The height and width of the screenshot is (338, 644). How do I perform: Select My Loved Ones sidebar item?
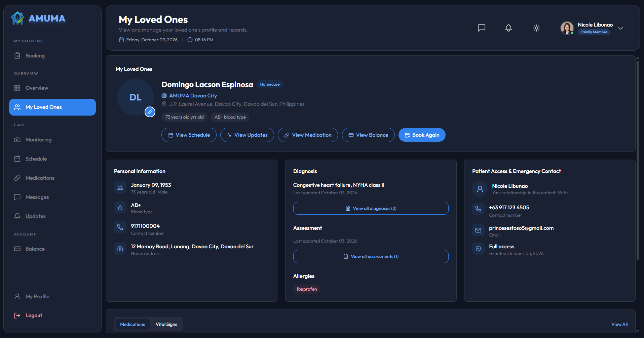coord(52,107)
